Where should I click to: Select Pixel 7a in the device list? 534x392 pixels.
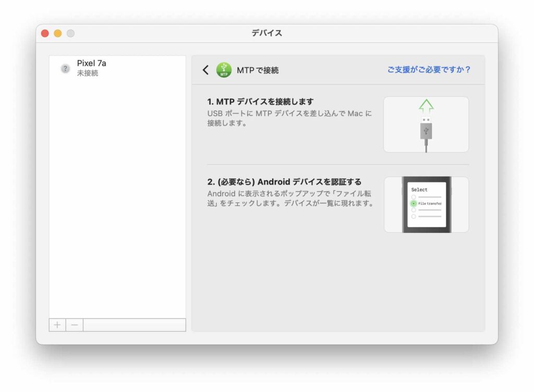(92, 63)
